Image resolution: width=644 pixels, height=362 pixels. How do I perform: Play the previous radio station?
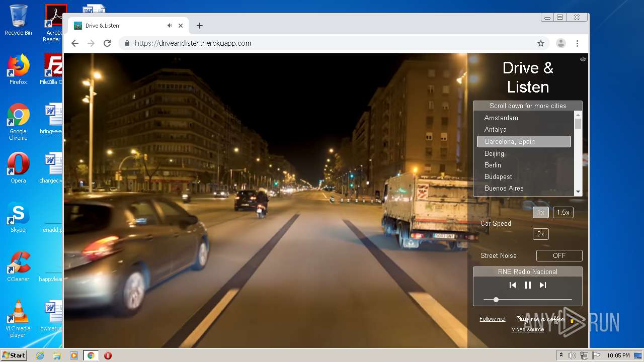(x=512, y=285)
